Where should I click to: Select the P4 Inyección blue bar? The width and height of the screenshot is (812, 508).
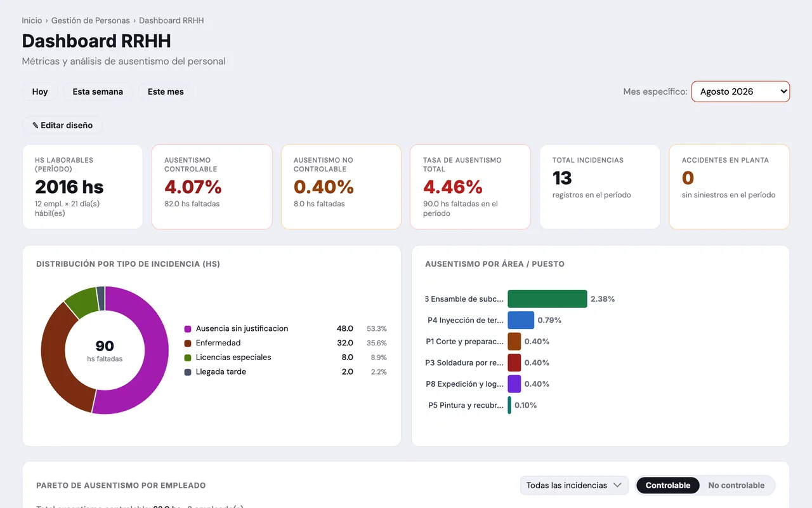tap(521, 320)
